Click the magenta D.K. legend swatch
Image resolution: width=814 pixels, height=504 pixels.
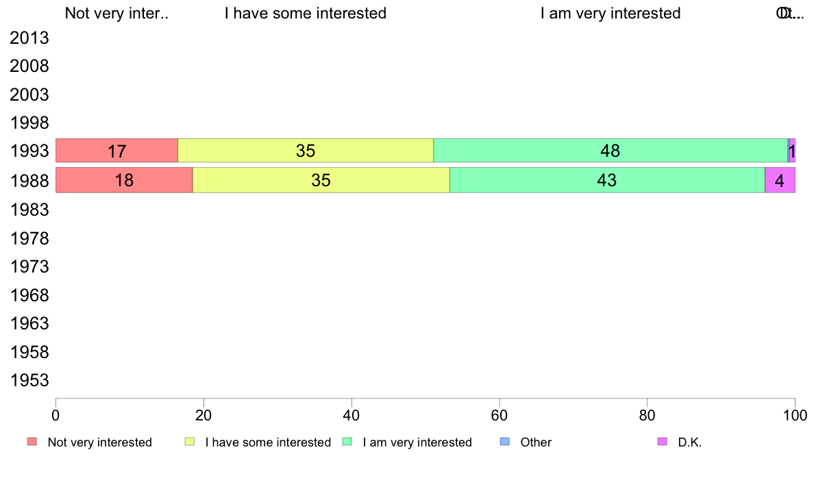pyautogui.click(x=663, y=442)
